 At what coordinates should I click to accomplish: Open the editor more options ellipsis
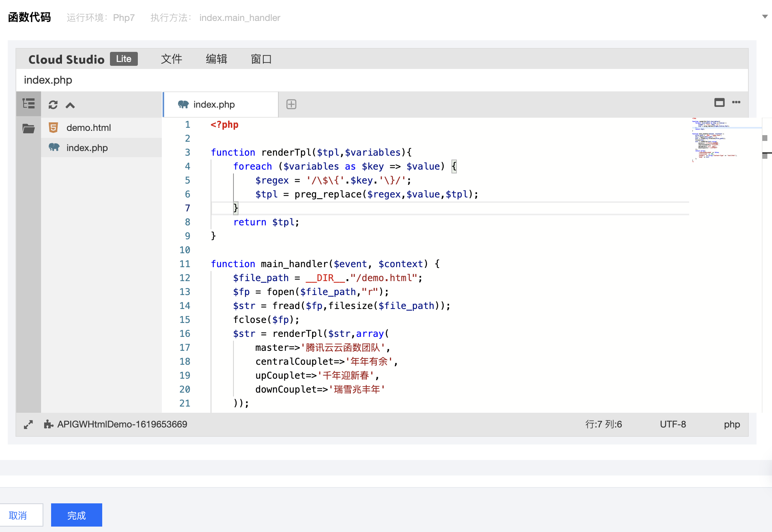point(736,102)
